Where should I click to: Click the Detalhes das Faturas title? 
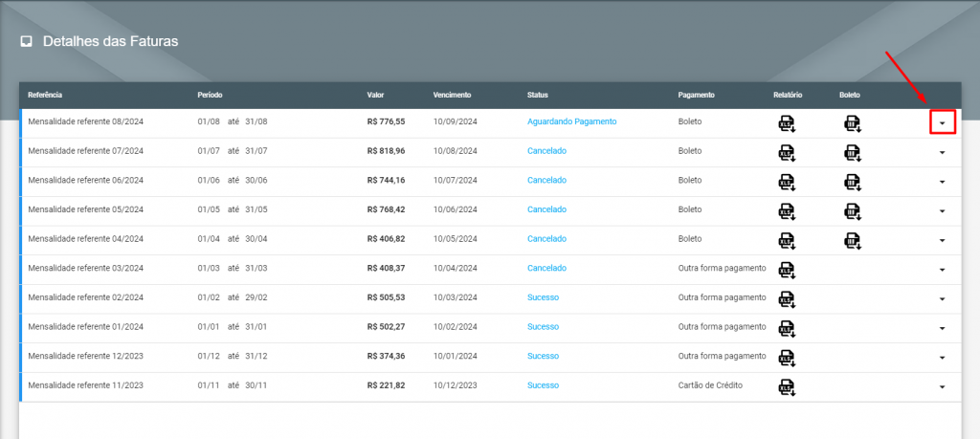click(111, 42)
